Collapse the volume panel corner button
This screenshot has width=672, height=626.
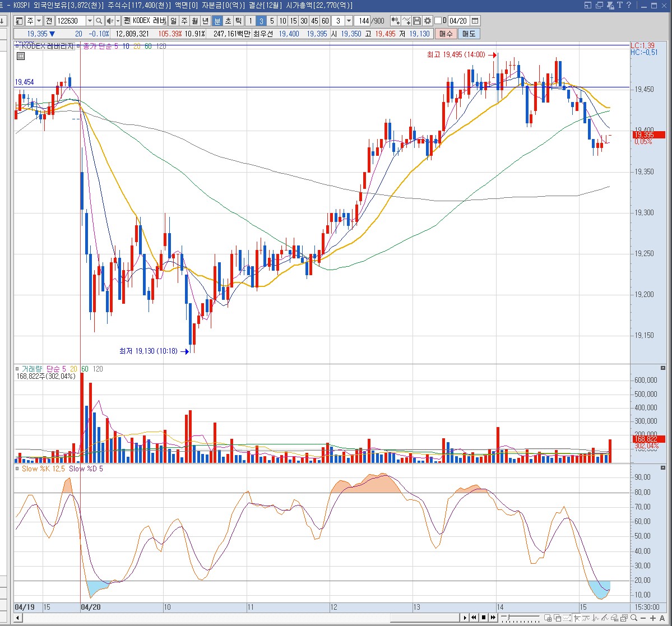coord(663,368)
